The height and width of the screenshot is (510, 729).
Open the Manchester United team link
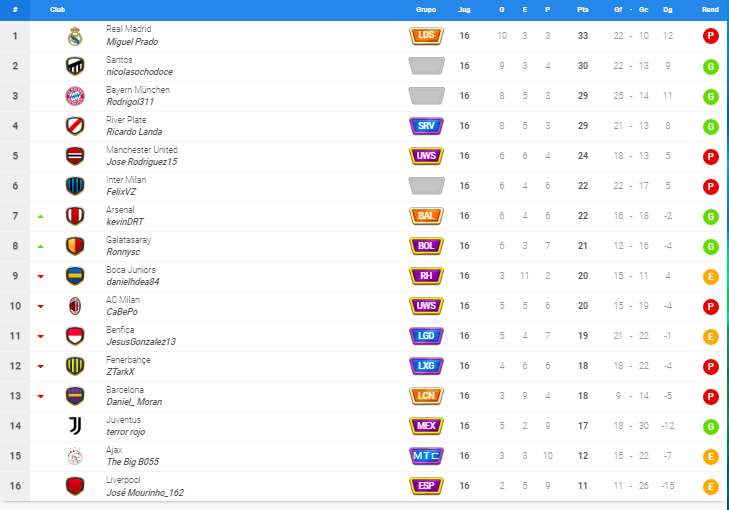coord(142,150)
